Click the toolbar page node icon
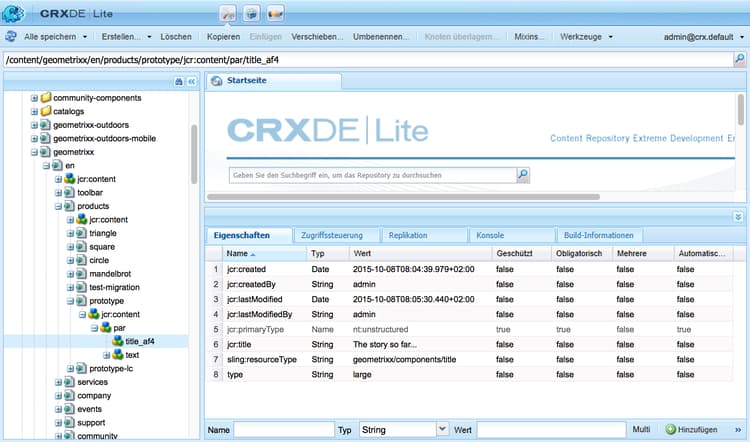750x442 pixels. 69,192
